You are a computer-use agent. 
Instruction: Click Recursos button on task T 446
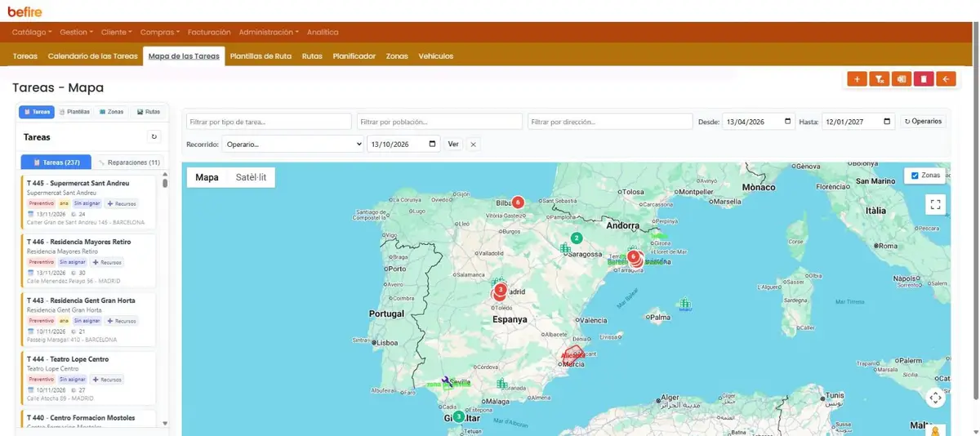click(105, 262)
